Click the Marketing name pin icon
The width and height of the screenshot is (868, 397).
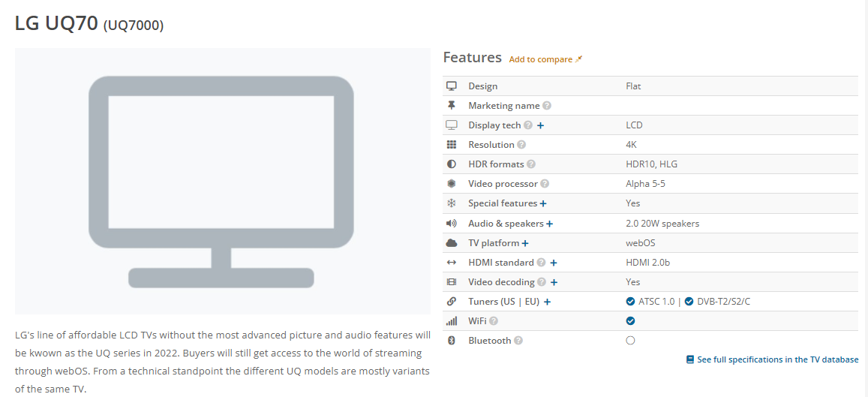tap(451, 105)
